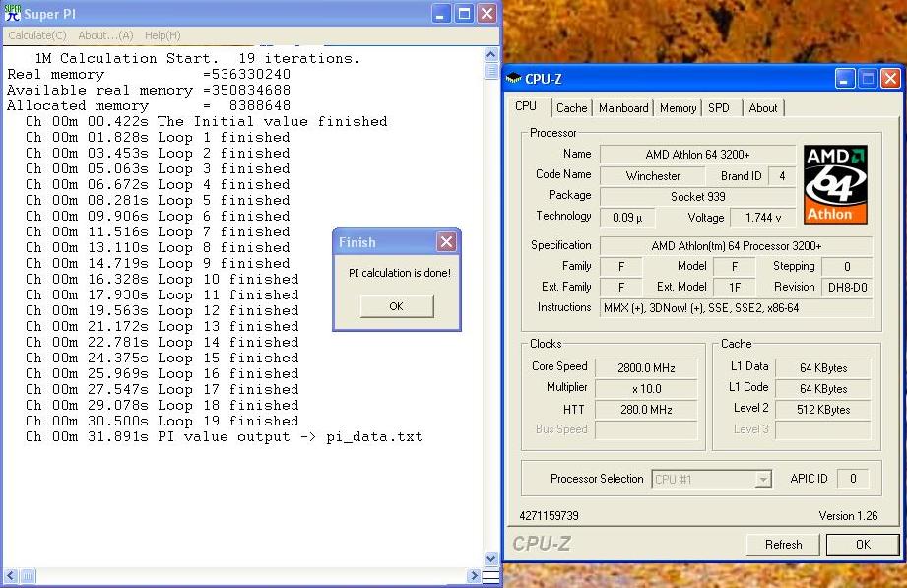This screenshot has height=588, width=907.
Task: Switch to the Cache tab in CPU-Z
Action: pyautogui.click(x=571, y=108)
